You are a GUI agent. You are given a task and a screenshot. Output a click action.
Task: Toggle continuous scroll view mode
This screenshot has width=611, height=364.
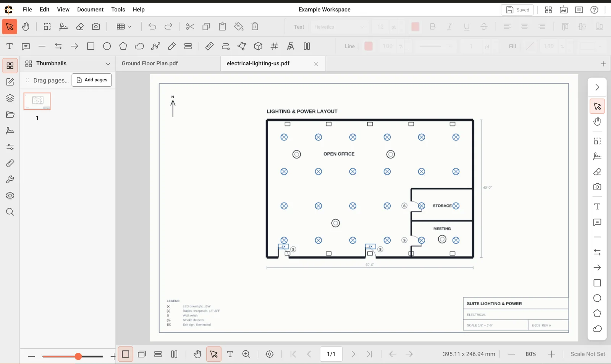(x=158, y=354)
